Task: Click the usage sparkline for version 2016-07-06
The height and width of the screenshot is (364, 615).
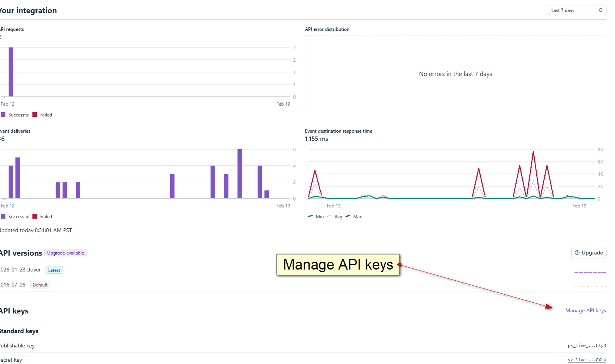Action: 590,286
